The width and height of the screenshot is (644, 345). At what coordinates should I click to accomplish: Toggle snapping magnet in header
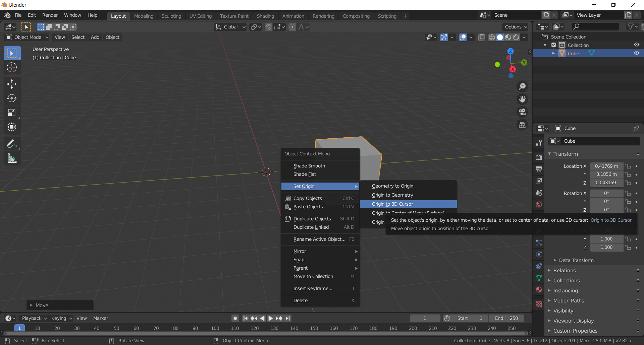pyautogui.click(x=268, y=27)
